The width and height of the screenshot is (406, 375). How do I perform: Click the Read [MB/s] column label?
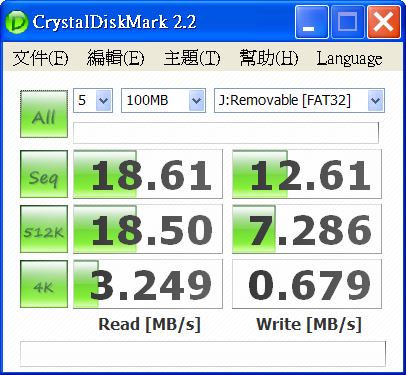150,324
